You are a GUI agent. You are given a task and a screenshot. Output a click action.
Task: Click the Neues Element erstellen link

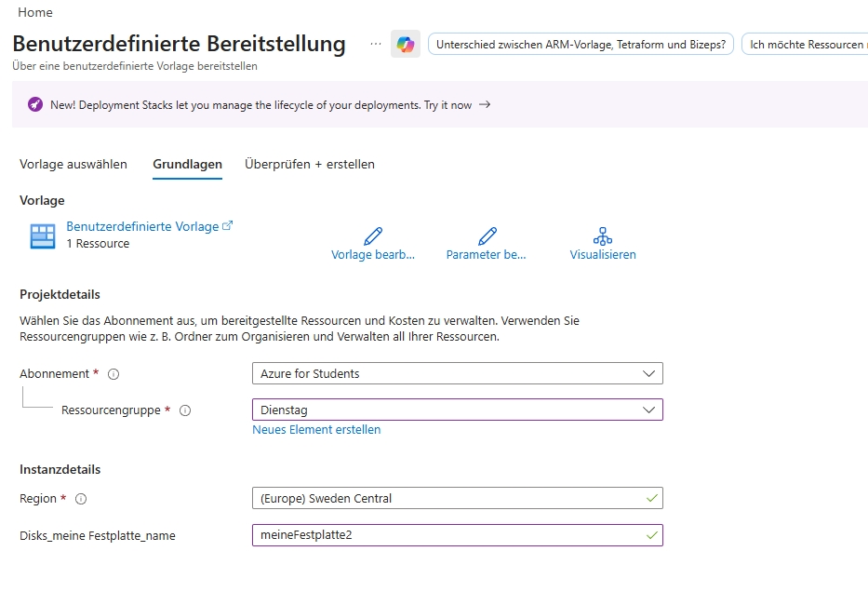(316, 430)
